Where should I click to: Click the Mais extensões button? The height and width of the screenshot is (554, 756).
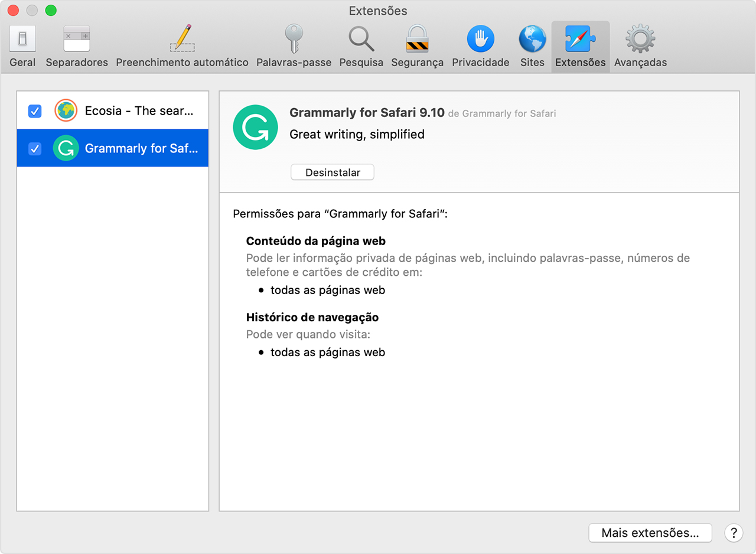pos(650,533)
